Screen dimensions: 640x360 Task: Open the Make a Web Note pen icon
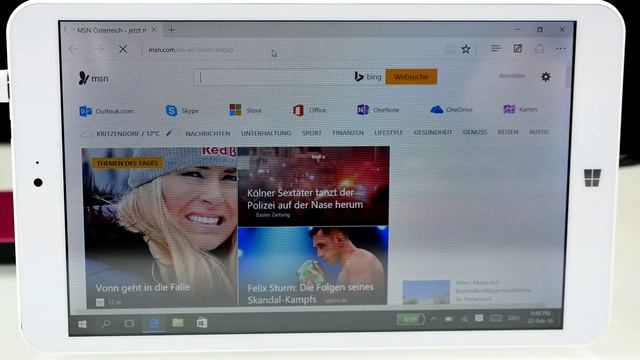pyautogui.click(x=518, y=49)
